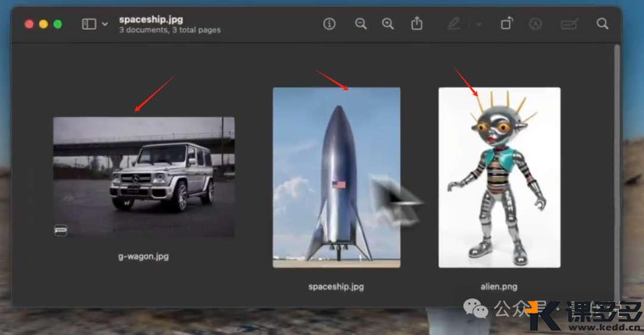Zoom in with the plus magnifier
The height and width of the screenshot is (335, 644).
click(x=388, y=23)
